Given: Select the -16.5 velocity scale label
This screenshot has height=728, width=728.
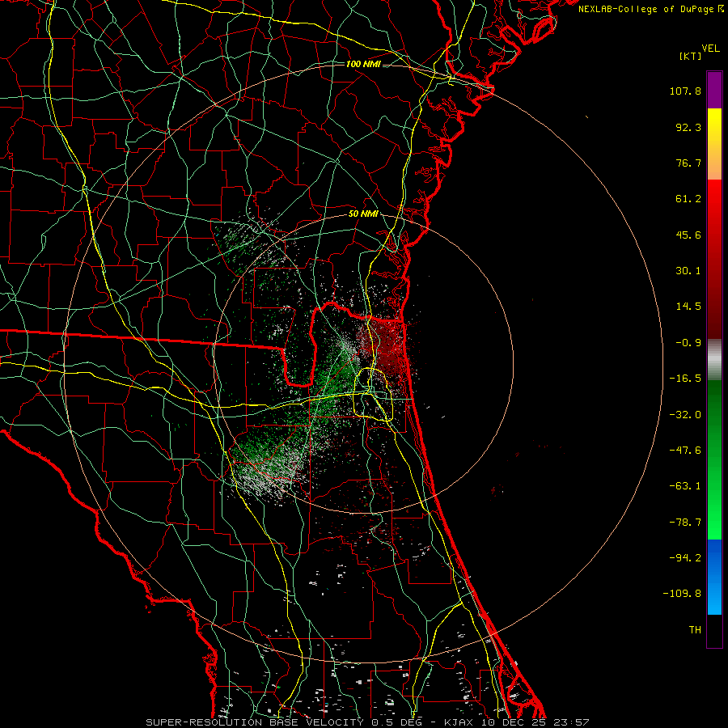Looking at the screenshot, I should pos(685,379).
